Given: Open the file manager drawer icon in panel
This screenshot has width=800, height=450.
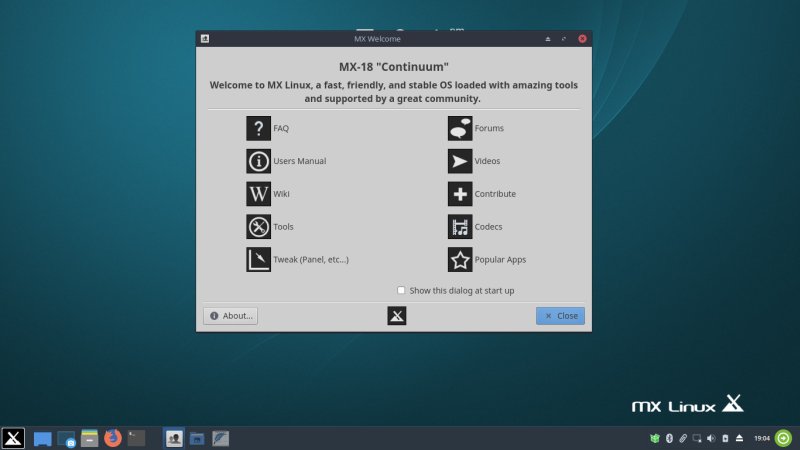Looking at the screenshot, I should click(89, 439).
